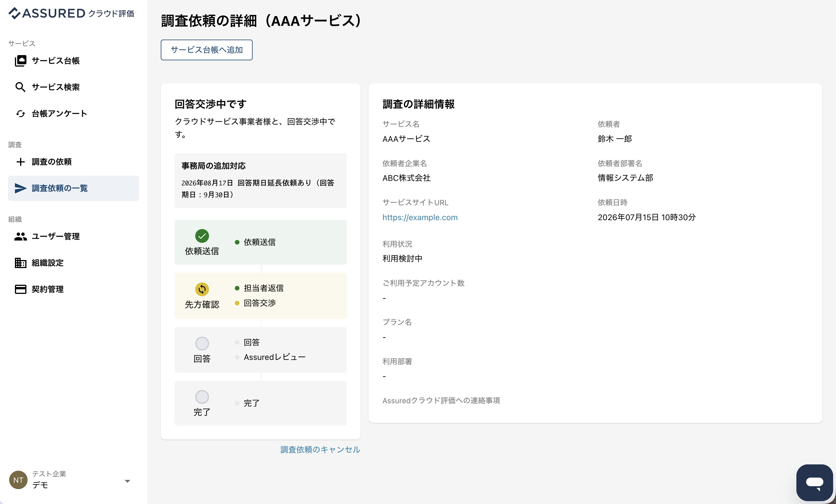Click the people icon for ユーザー管理
This screenshot has width=836, height=504.
click(20, 237)
